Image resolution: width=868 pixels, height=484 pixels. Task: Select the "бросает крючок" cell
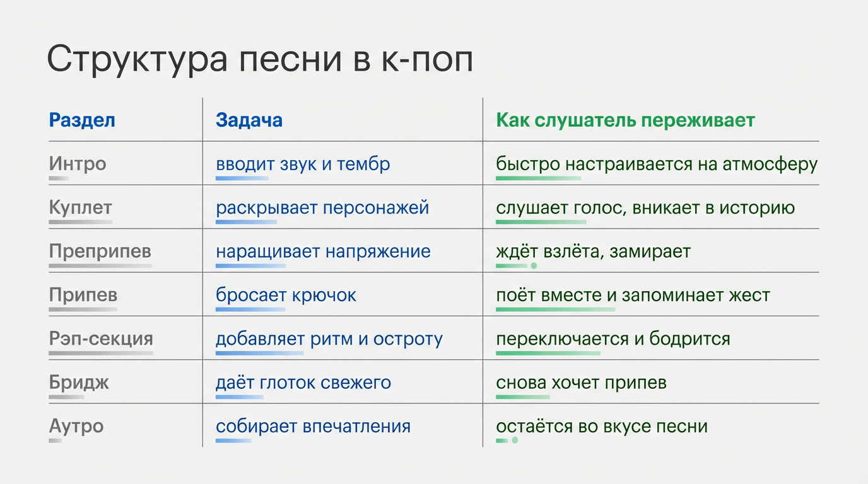[x=286, y=295]
